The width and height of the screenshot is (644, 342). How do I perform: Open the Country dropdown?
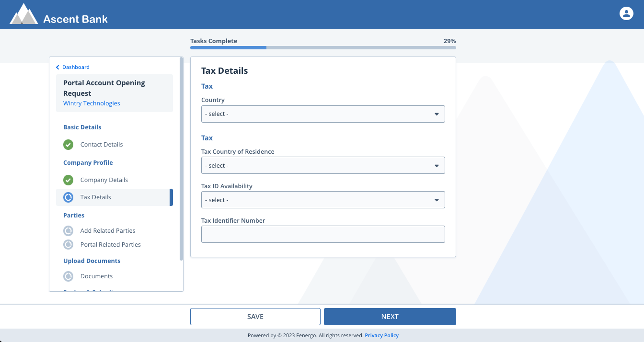click(x=323, y=114)
